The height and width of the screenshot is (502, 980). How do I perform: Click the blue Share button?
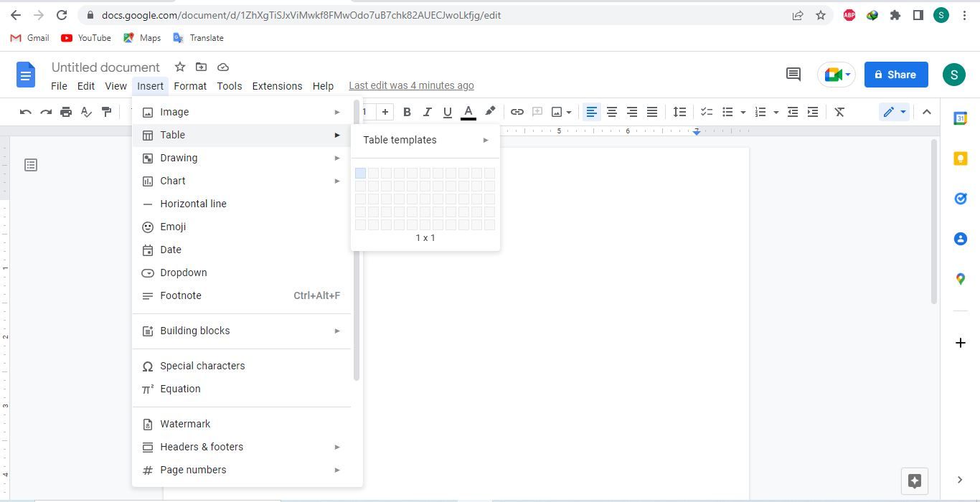click(x=896, y=75)
